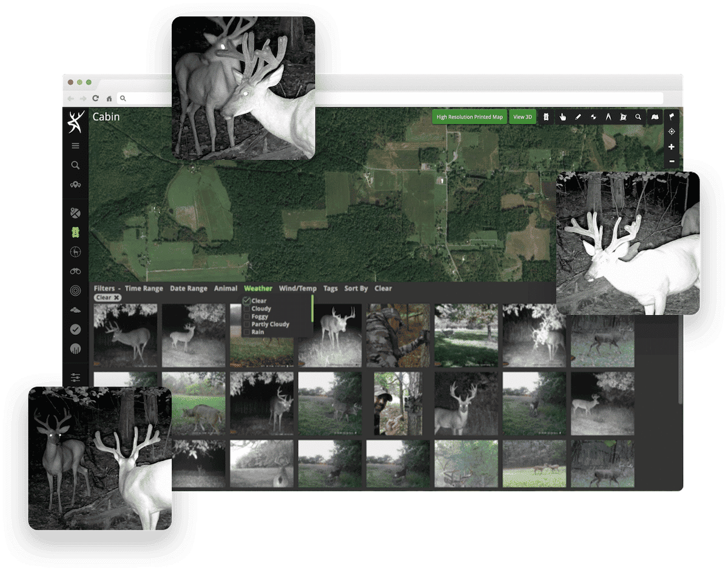728x570 pixels.
Task: Uncheck the Clear weather filter
Action: 246,301
